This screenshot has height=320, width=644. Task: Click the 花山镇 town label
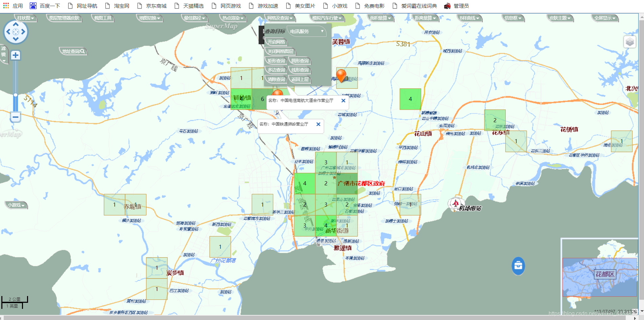coord(423,134)
